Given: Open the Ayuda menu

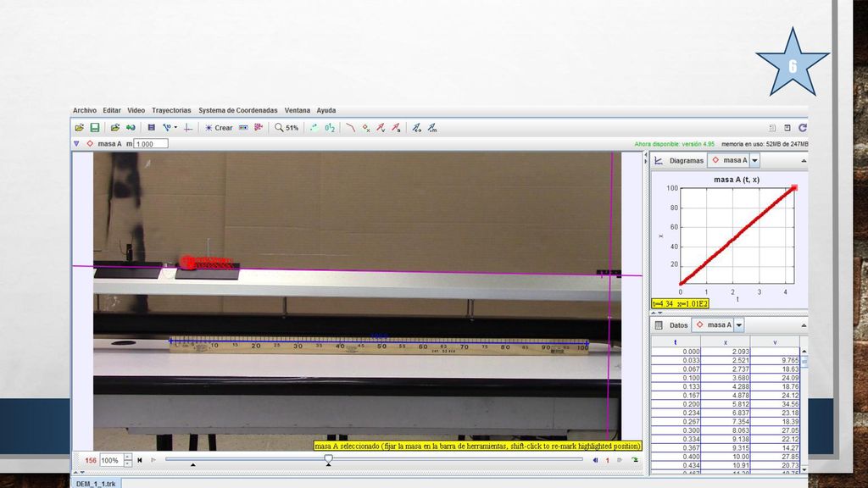Looking at the screenshot, I should click(x=326, y=111).
